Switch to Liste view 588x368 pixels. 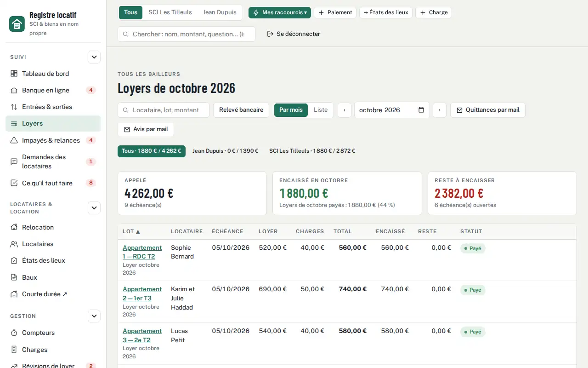click(321, 110)
